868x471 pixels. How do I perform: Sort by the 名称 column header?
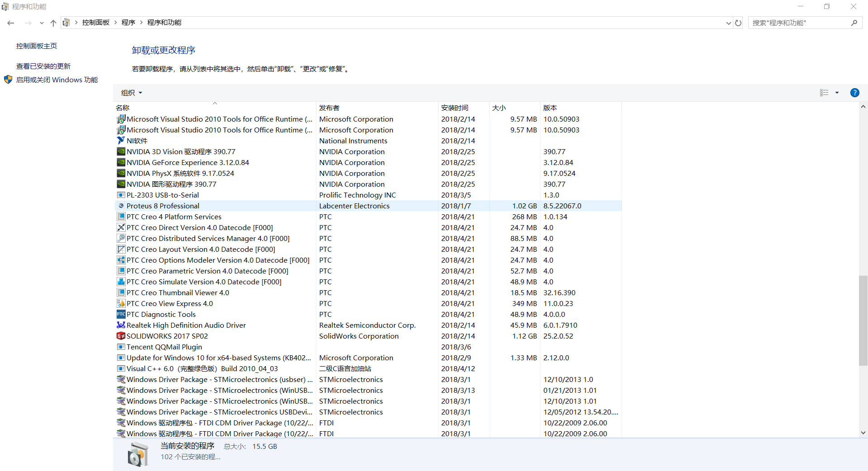click(215, 108)
